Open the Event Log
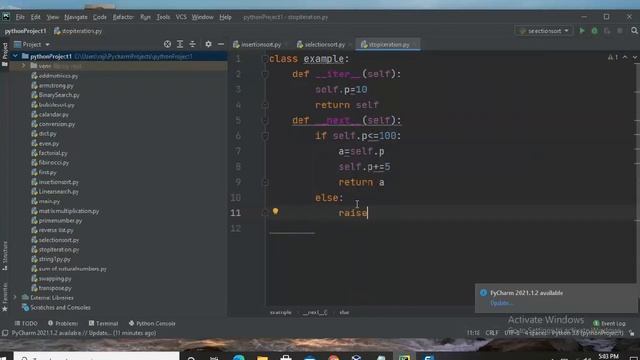 609,323
